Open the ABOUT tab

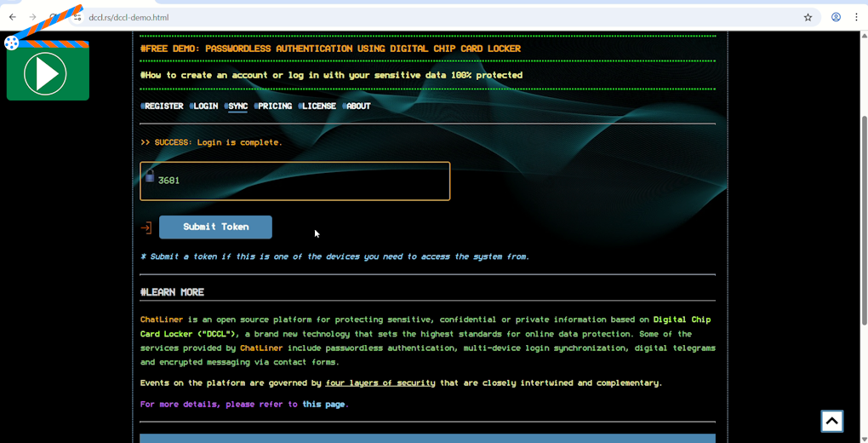tap(357, 106)
